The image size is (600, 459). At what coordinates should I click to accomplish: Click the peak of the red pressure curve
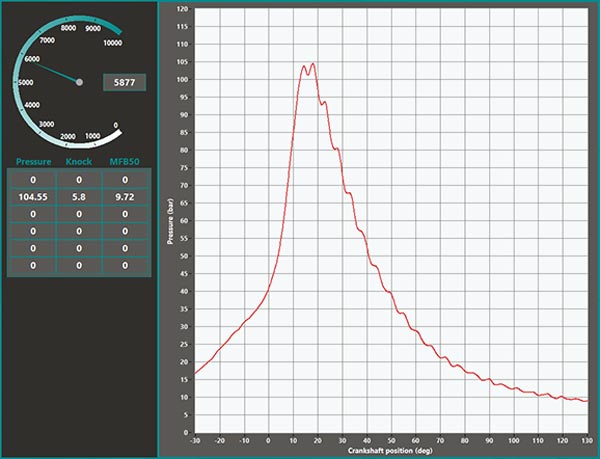(x=313, y=64)
